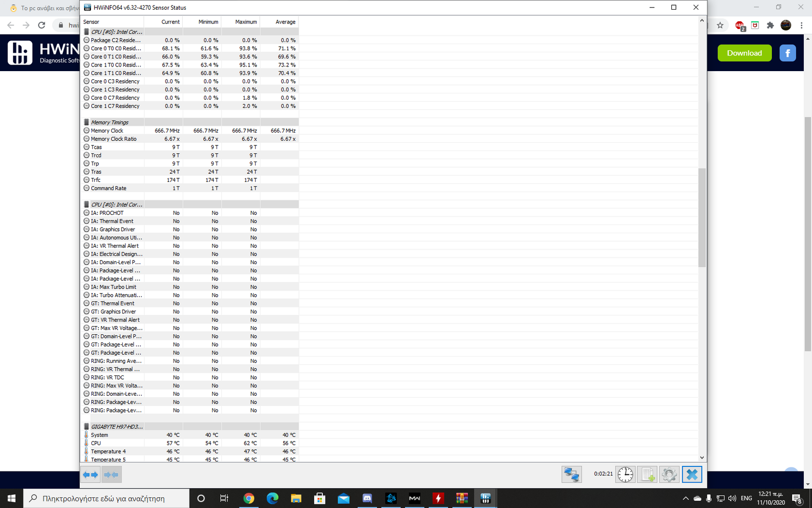The image size is (812, 508).
Task: Click the HWiNFO taskbar icon
Action: pos(486,498)
